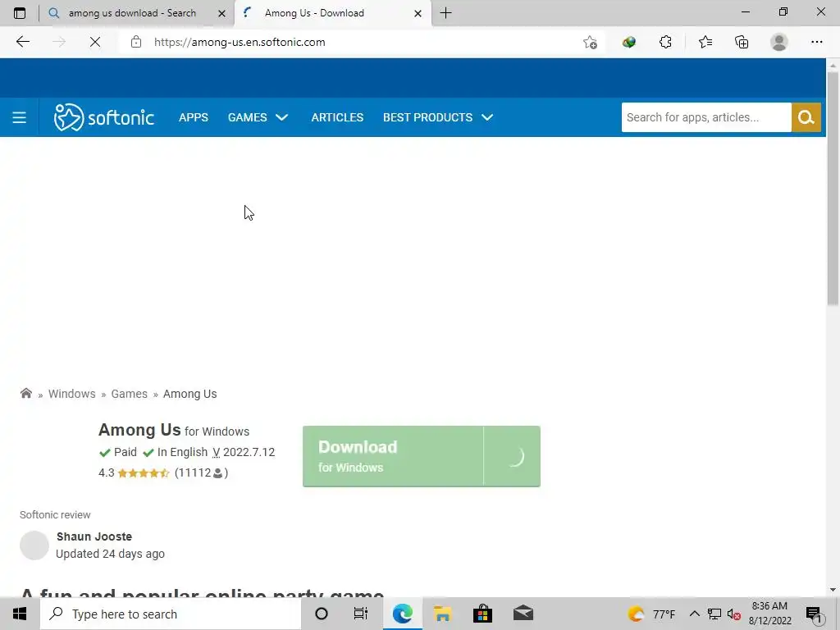The height and width of the screenshot is (630, 840).
Task: Go to home breadcrumb icon
Action: [x=25, y=393]
